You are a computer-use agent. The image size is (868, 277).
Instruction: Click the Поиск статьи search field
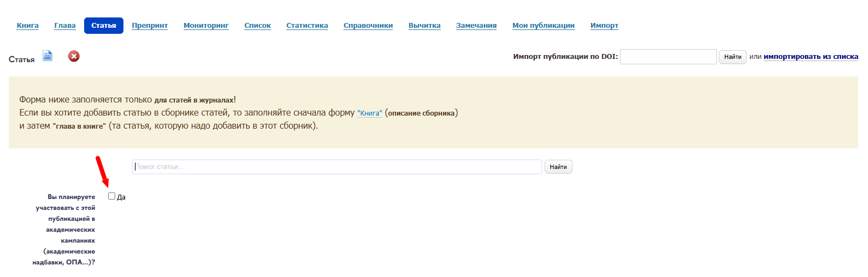(x=337, y=167)
